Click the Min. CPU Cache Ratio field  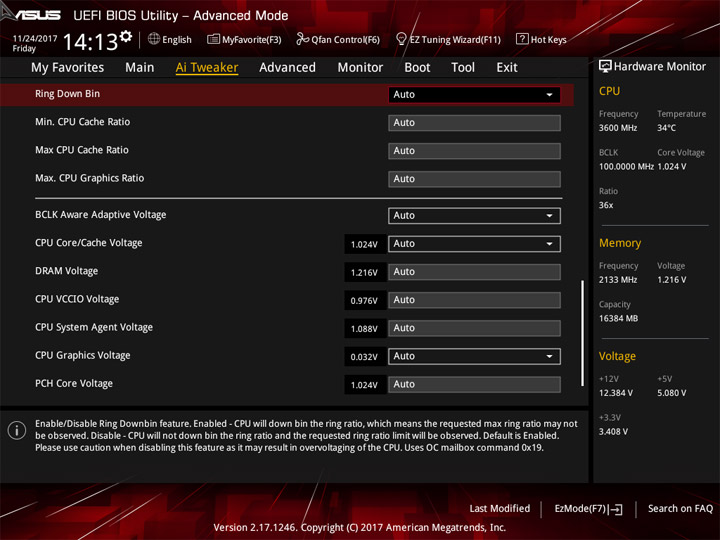tap(474, 123)
